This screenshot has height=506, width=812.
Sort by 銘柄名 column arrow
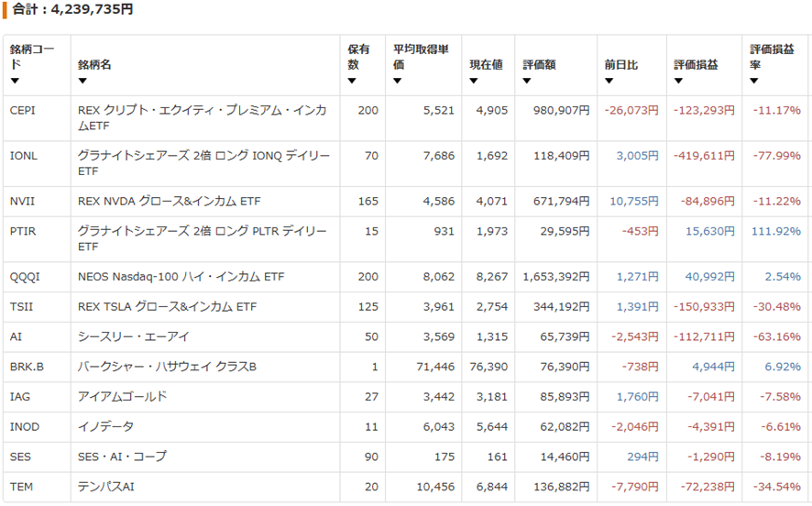pos(82,81)
